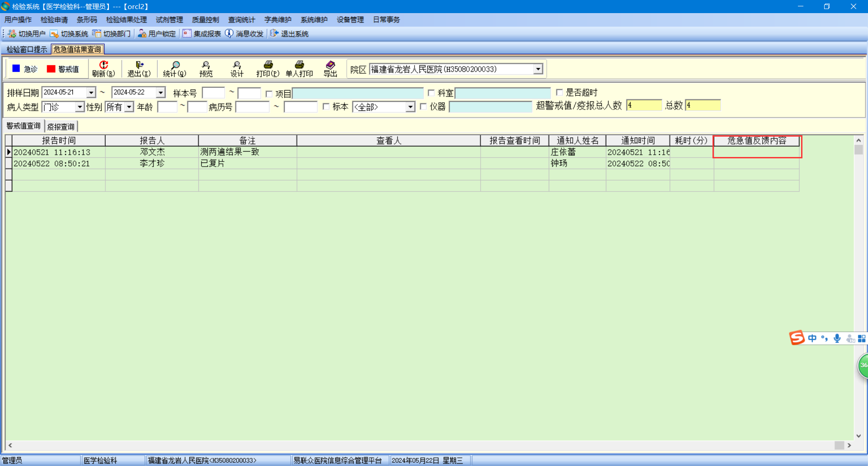Open the 消息收发 messages icon
The width and height of the screenshot is (868, 466).
coord(229,33)
